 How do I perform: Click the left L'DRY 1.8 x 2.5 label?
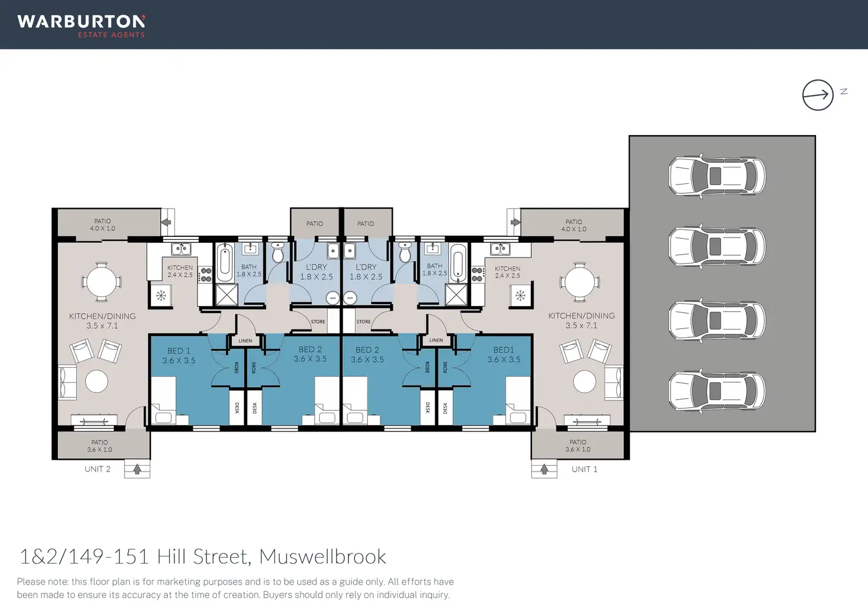click(316, 272)
